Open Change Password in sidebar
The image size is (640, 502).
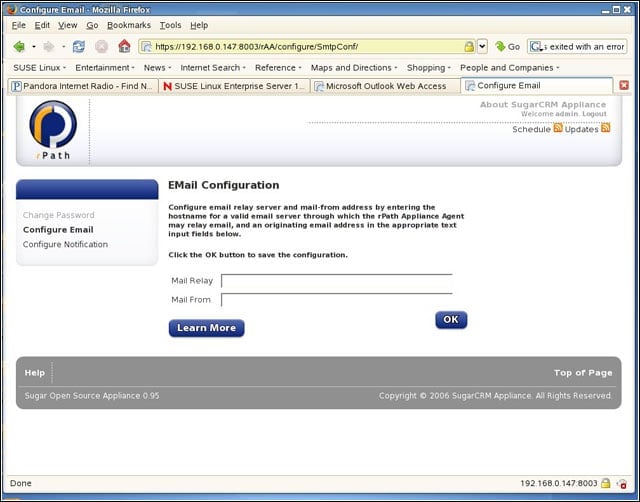click(x=58, y=215)
